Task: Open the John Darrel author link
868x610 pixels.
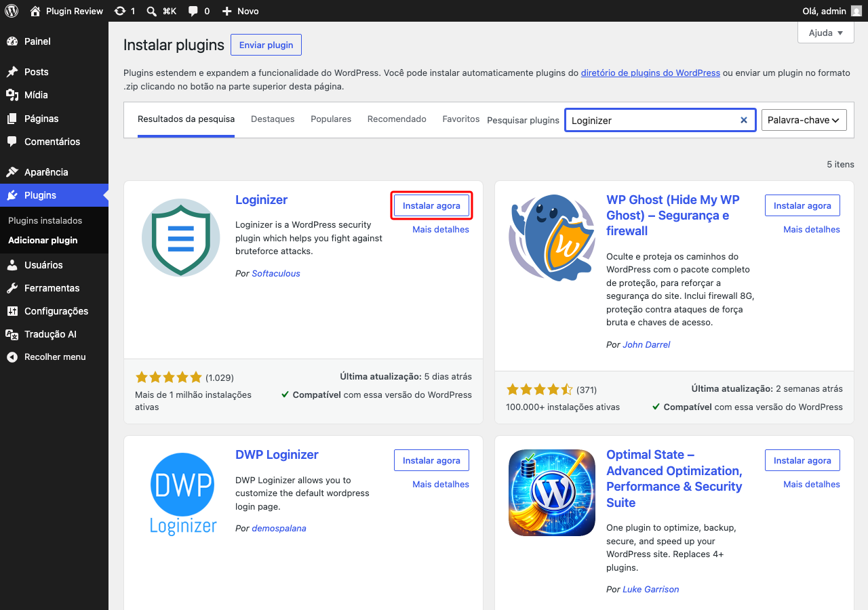Action: [646, 344]
